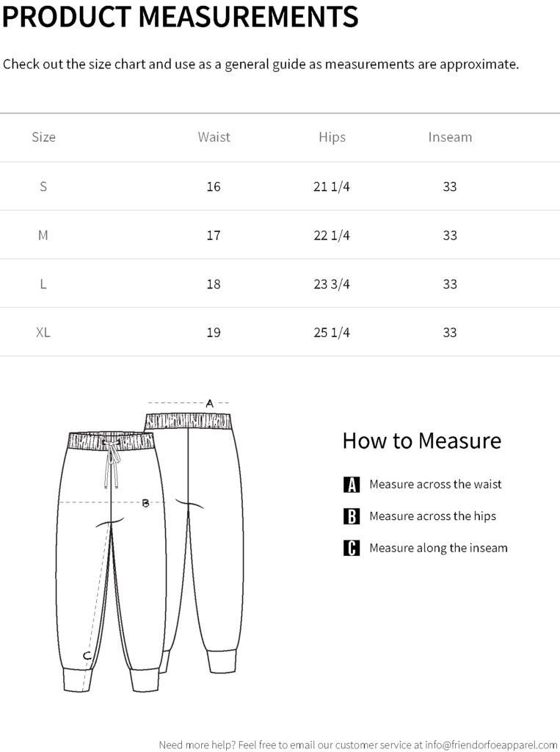
Task: Click the back-view sweatpants waistband
Action: [x=189, y=421]
